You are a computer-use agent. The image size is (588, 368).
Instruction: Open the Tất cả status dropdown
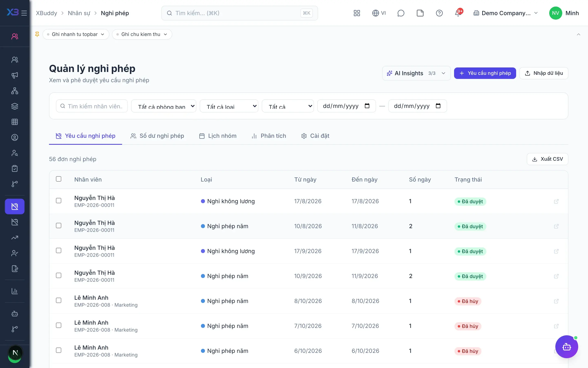[288, 106]
